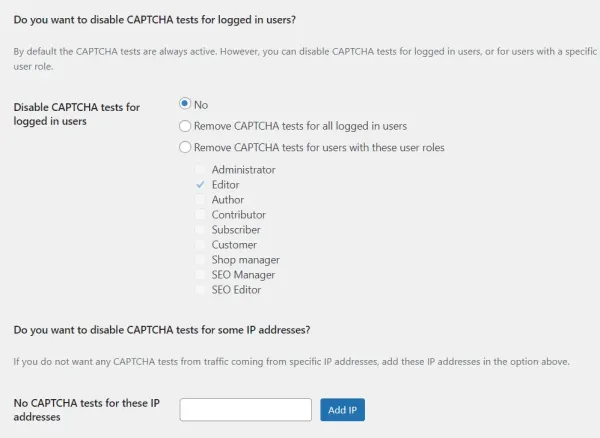This screenshot has height=438, width=600.
Task: Click the 'Subscriber' label text
Action: coord(236,230)
